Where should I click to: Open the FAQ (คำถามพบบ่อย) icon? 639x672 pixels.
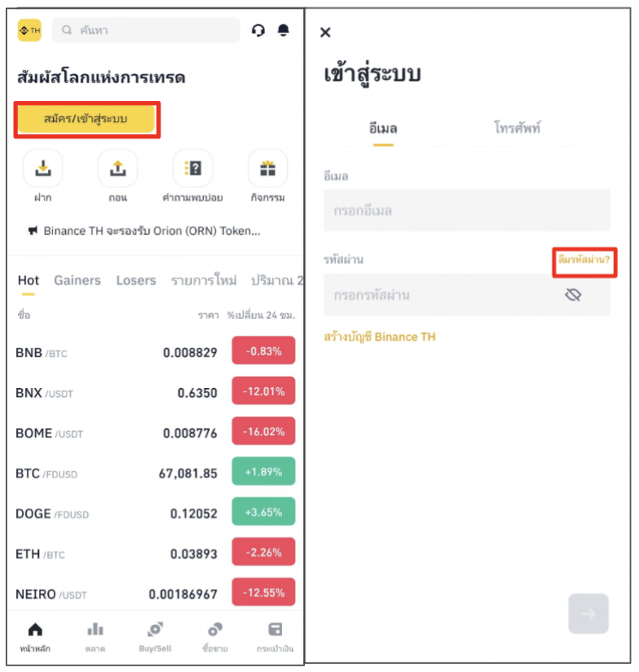pyautogui.click(x=193, y=168)
